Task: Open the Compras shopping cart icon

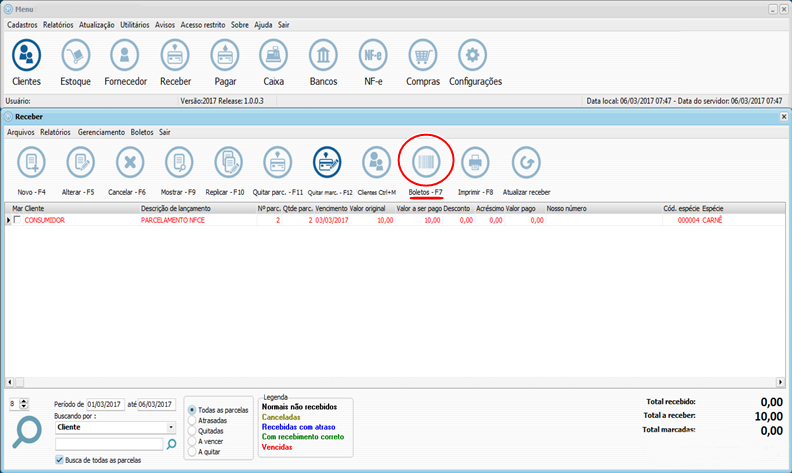Action: tap(423, 55)
